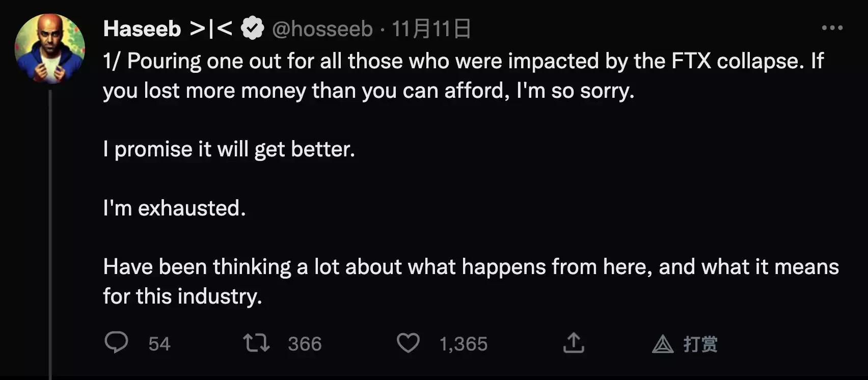868x380 pixels.
Task: Open Haseeb's profile picture
Action: click(x=50, y=49)
